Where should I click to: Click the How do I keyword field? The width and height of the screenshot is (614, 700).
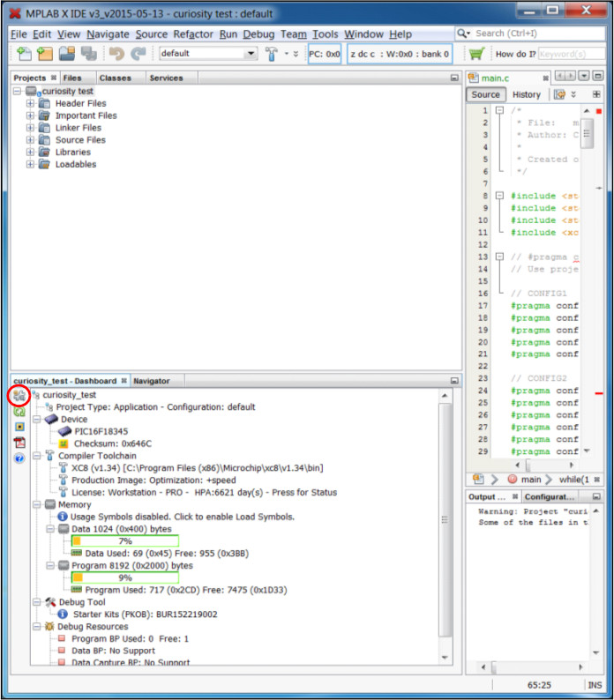tap(571, 54)
